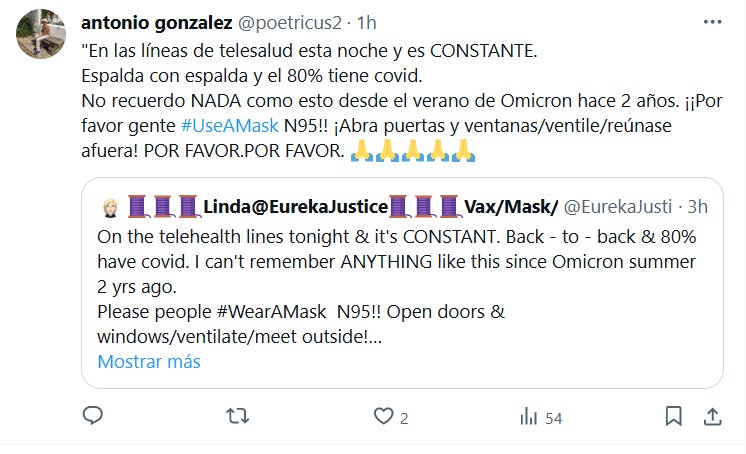
Task: Share the tweet via upload icon
Action: (x=712, y=416)
